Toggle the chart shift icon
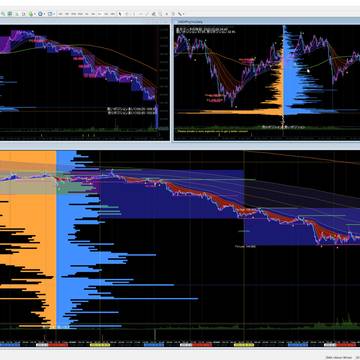 24,14
